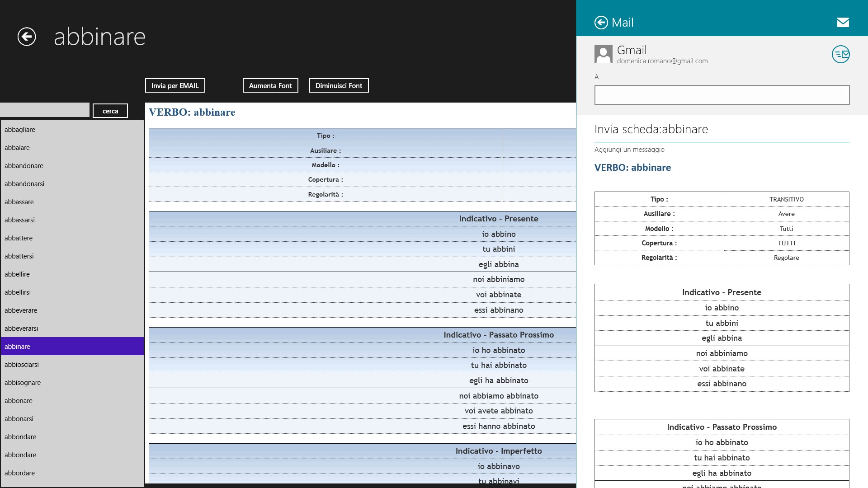Click the recipient A address field
This screenshot has width=868, height=488.
pos(722,95)
